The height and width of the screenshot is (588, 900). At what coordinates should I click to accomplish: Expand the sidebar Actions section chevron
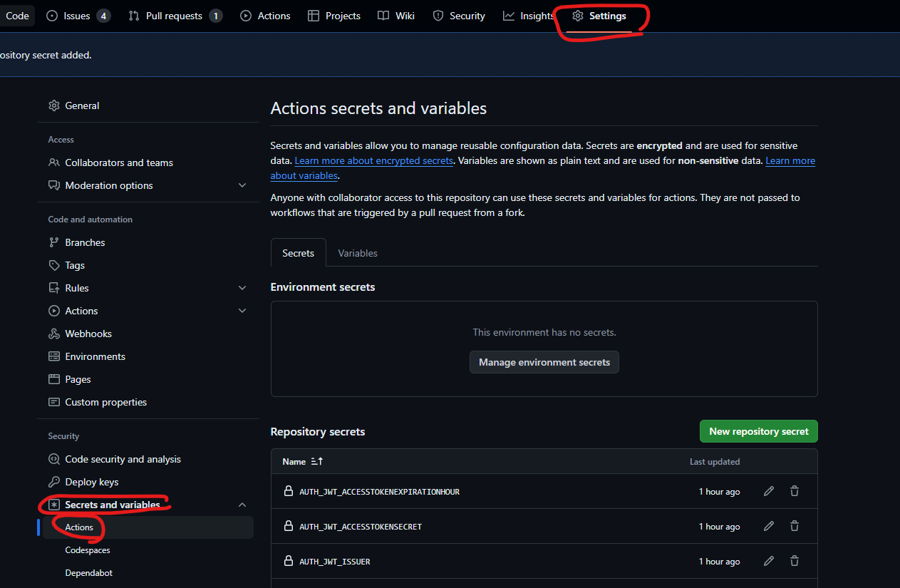pyautogui.click(x=242, y=311)
